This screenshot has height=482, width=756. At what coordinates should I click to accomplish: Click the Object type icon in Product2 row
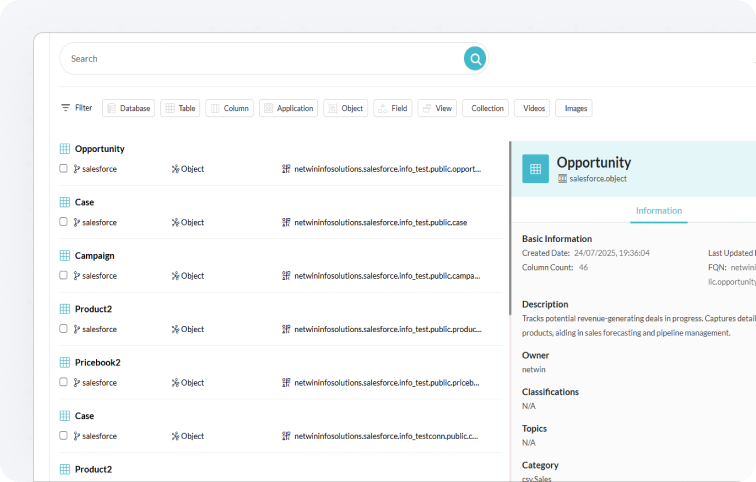[x=175, y=329]
